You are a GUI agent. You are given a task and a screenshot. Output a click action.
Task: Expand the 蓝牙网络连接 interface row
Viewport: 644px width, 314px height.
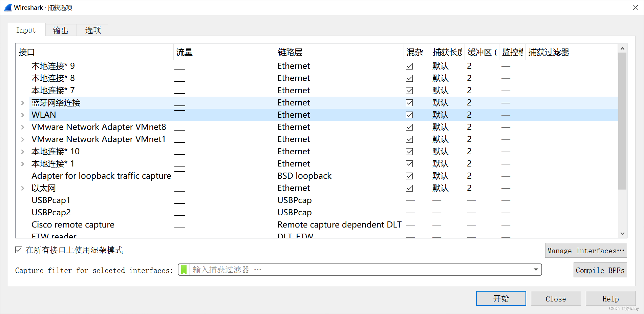[x=23, y=103]
